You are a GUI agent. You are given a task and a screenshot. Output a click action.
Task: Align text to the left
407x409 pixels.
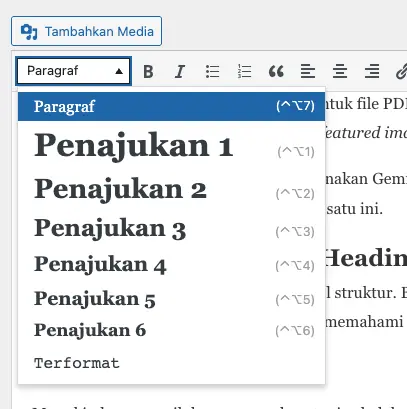point(308,71)
